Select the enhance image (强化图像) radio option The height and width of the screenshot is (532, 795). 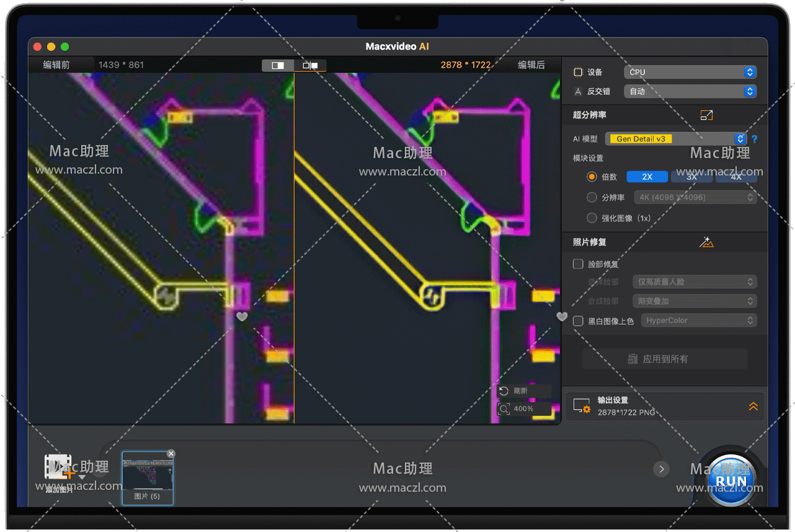click(x=592, y=218)
